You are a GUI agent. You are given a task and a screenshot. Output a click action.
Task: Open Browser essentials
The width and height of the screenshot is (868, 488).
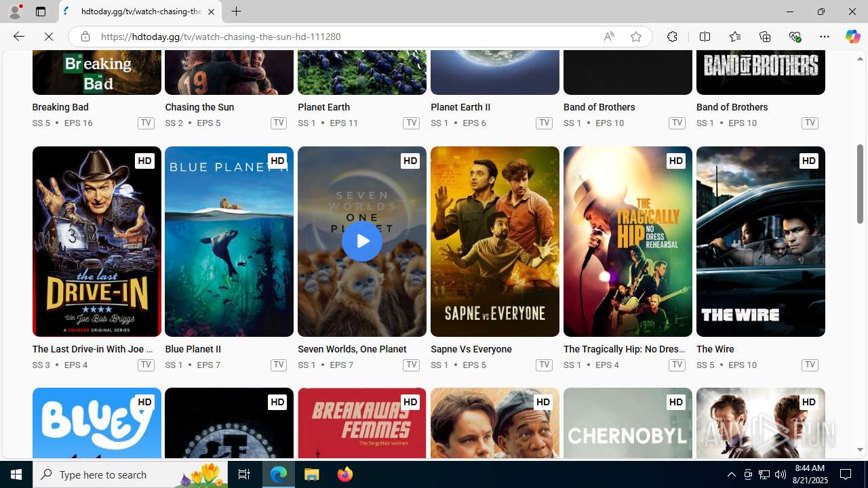[x=795, y=37]
